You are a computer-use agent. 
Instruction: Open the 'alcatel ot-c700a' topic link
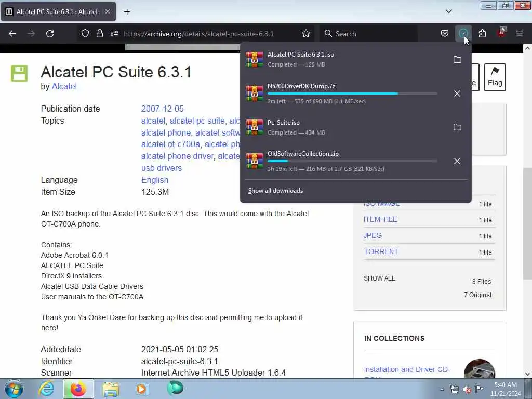click(170, 144)
